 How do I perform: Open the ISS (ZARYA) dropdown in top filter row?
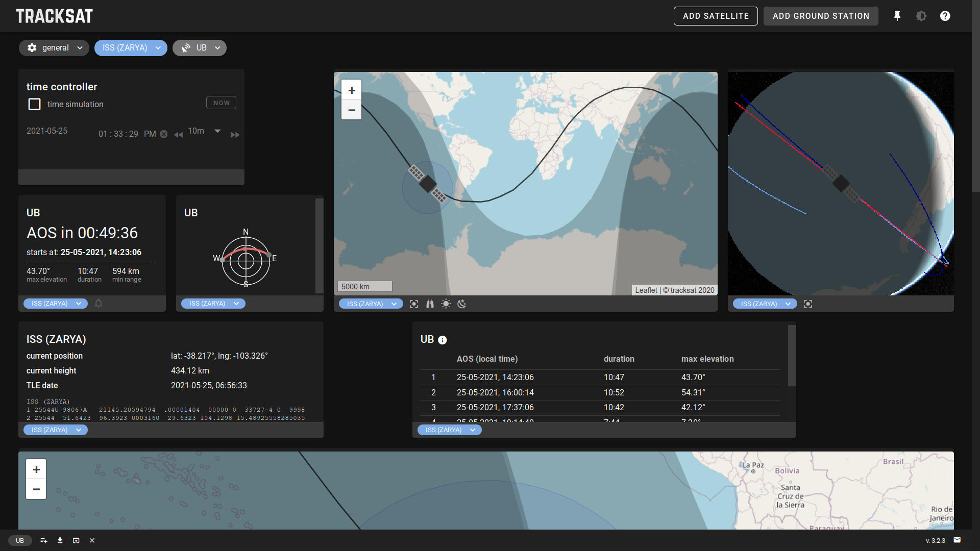[x=131, y=48]
